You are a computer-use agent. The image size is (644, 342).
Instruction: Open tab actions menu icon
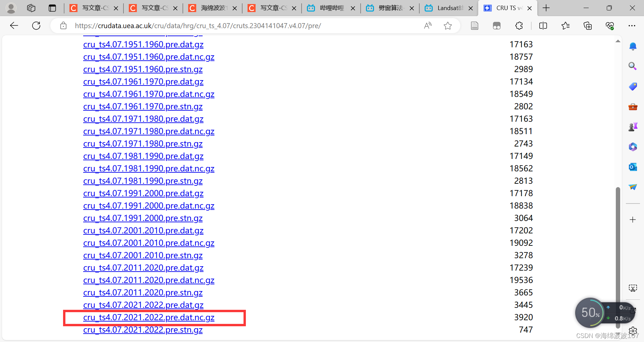tap(52, 8)
